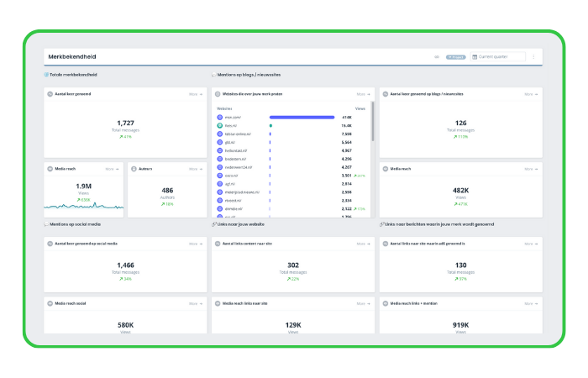Open More on Media reach links naar site

(x=364, y=304)
